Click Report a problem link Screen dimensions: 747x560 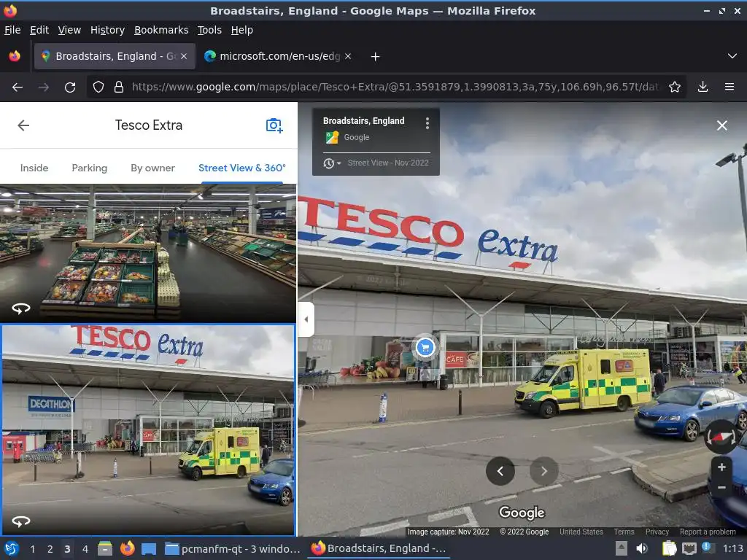[708, 532]
